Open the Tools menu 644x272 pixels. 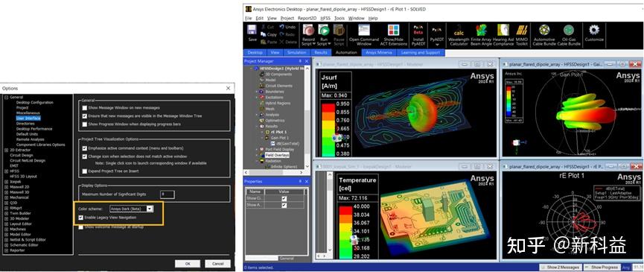(339, 19)
